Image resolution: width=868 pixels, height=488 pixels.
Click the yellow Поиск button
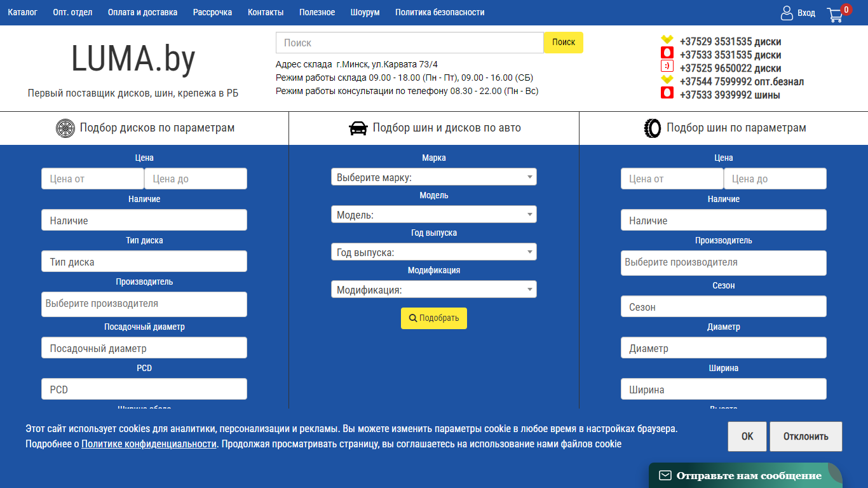564,43
